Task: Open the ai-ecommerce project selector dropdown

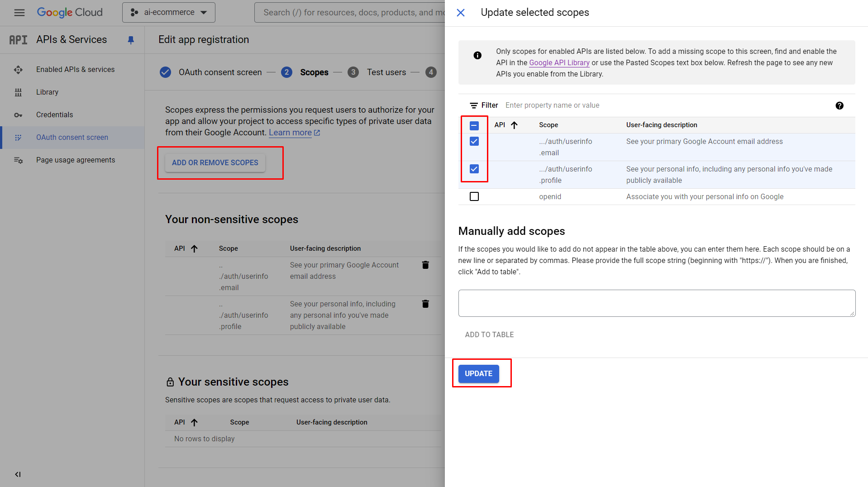Action: point(168,13)
